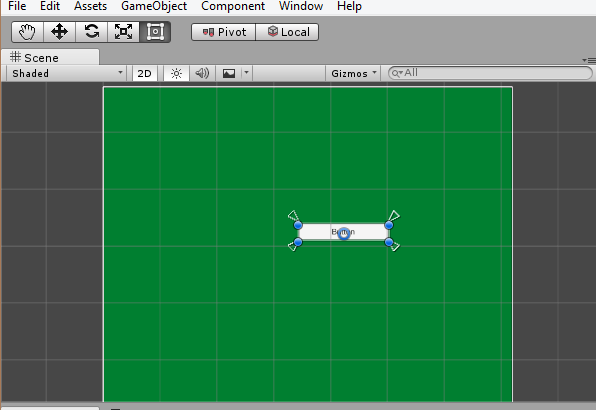The image size is (596, 410).
Task: Select the Move tool
Action: tap(60, 32)
